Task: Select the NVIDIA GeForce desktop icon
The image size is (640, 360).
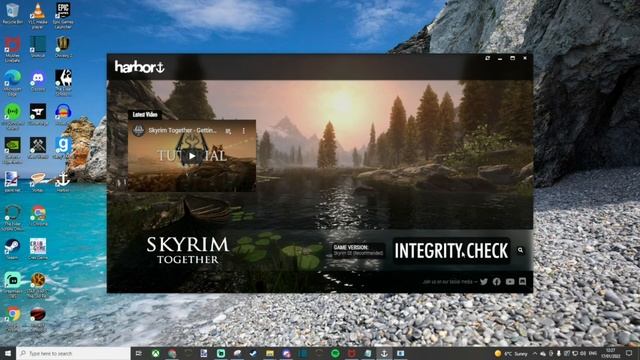Action: pyautogui.click(x=12, y=150)
